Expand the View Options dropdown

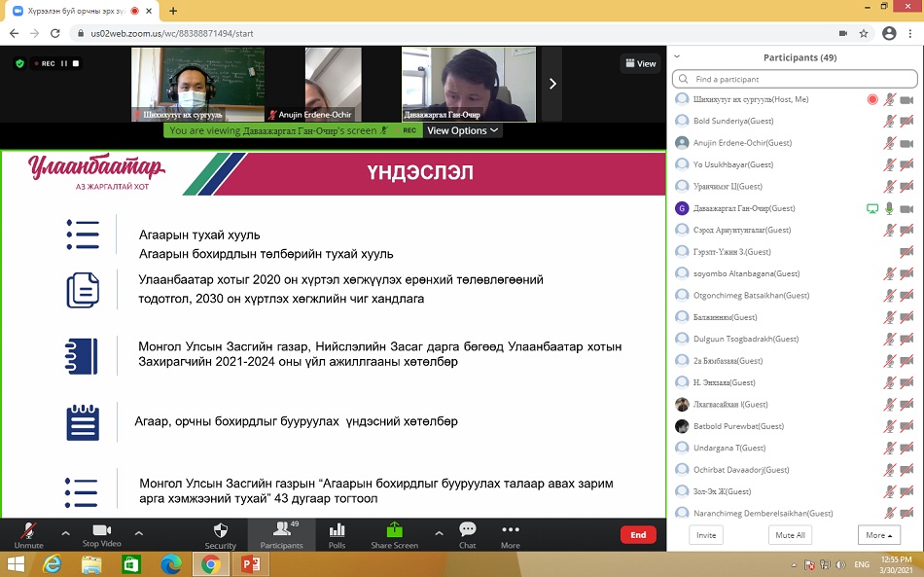coord(462,130)
